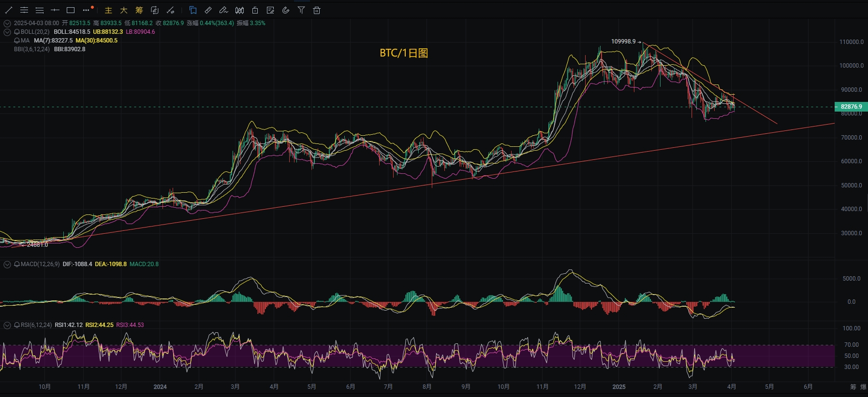Click the MACD alert bell icon
The width and height of the screenshot is (868, 397).
point(17,264)
